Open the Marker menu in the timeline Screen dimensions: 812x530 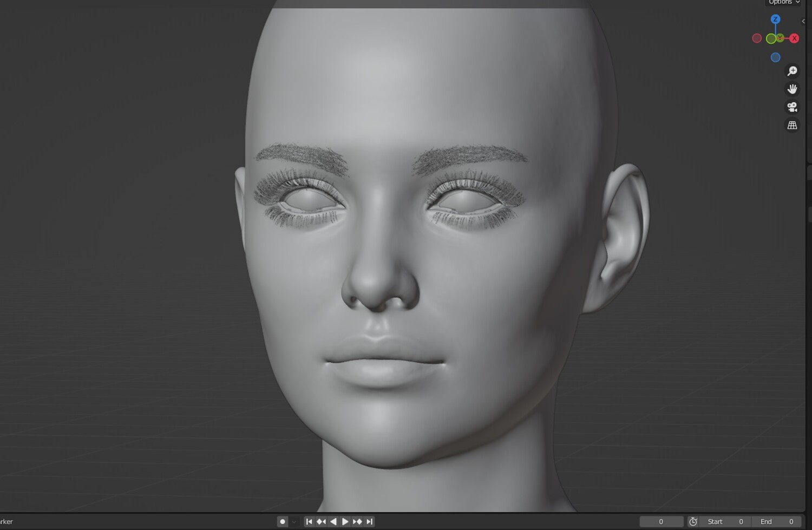(x=6, y=522)
